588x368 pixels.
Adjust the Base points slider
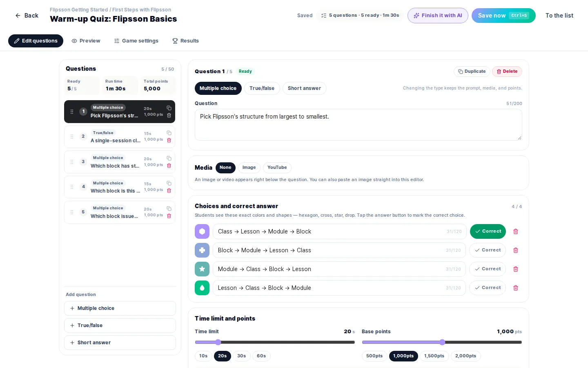[442, 342]
